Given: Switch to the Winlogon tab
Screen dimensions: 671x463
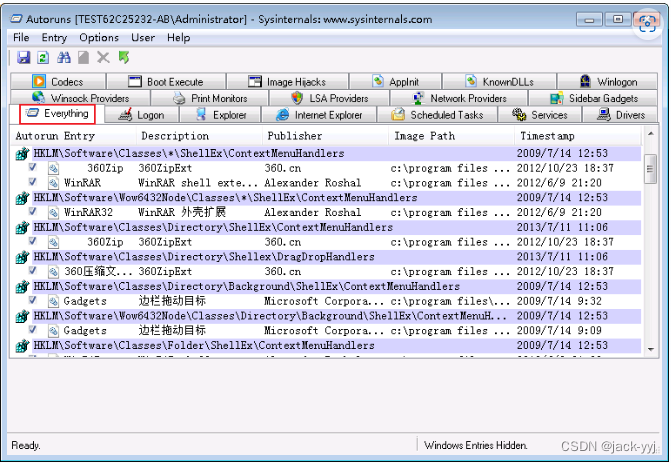Looking at the screenshot, I should click(608, 81).
